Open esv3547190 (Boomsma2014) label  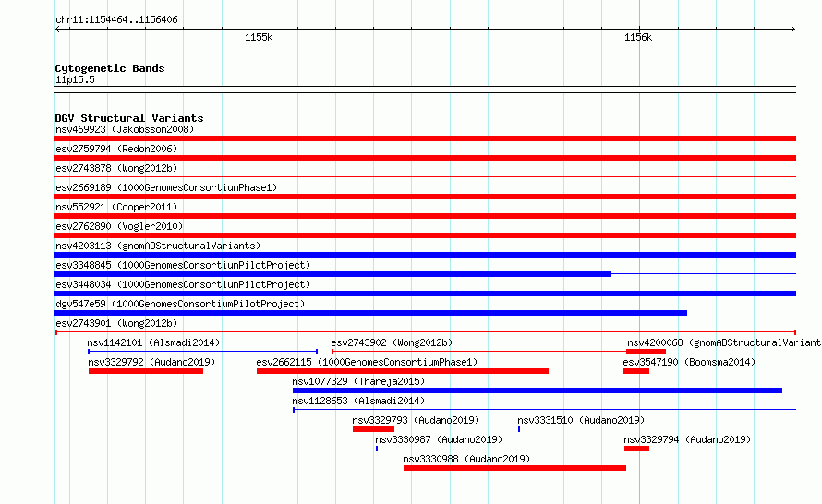(x=689, y=362)
